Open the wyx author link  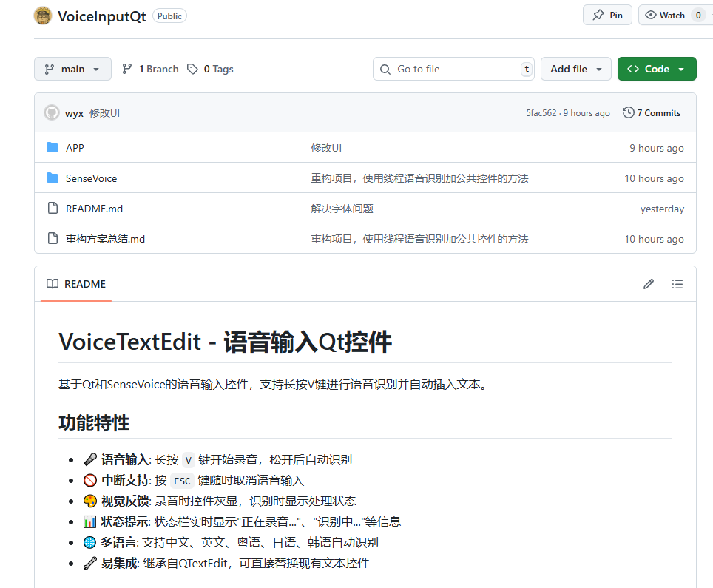click(x=74, y=113)
